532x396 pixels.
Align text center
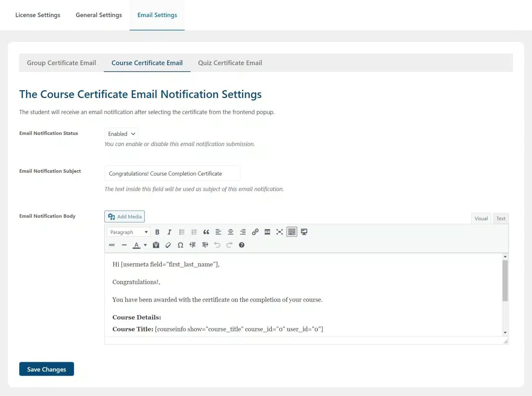(230, 232)
